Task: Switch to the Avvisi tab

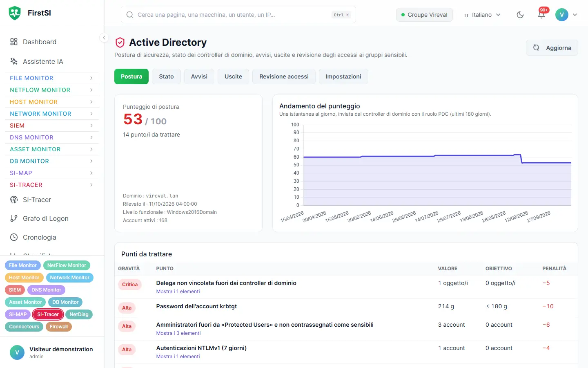Action: [x=199, y=76]
